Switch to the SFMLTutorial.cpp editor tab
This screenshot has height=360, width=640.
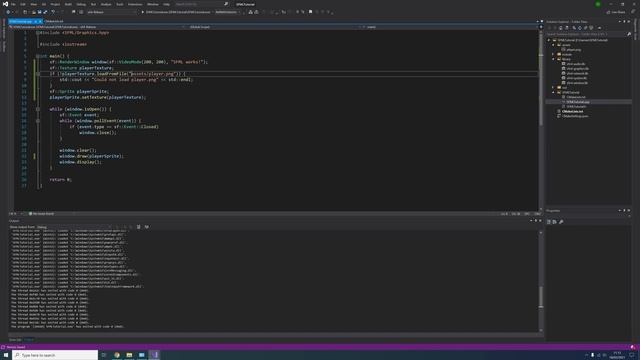coord(20,21)
